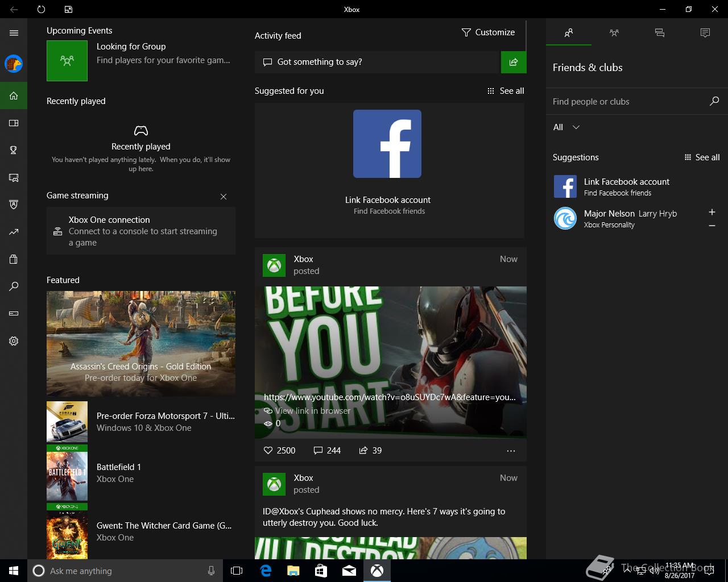Open the hamburger menu in the sidebar
Image resolution: width=728 pixels, height=582 pixels.
tap(14, 33)
